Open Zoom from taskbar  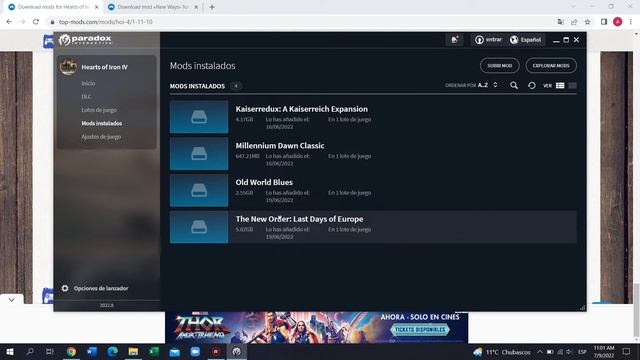click(x=195, y=351)
